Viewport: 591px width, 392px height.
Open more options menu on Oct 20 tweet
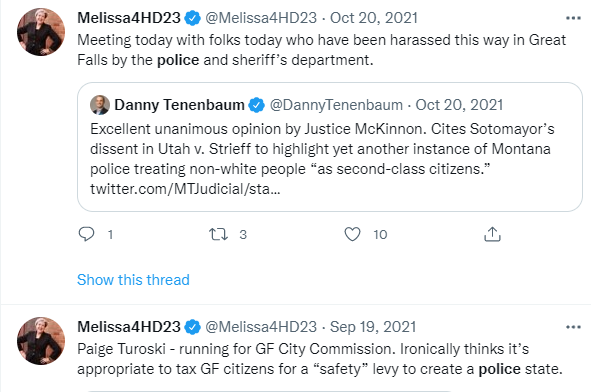click(573, 18)
